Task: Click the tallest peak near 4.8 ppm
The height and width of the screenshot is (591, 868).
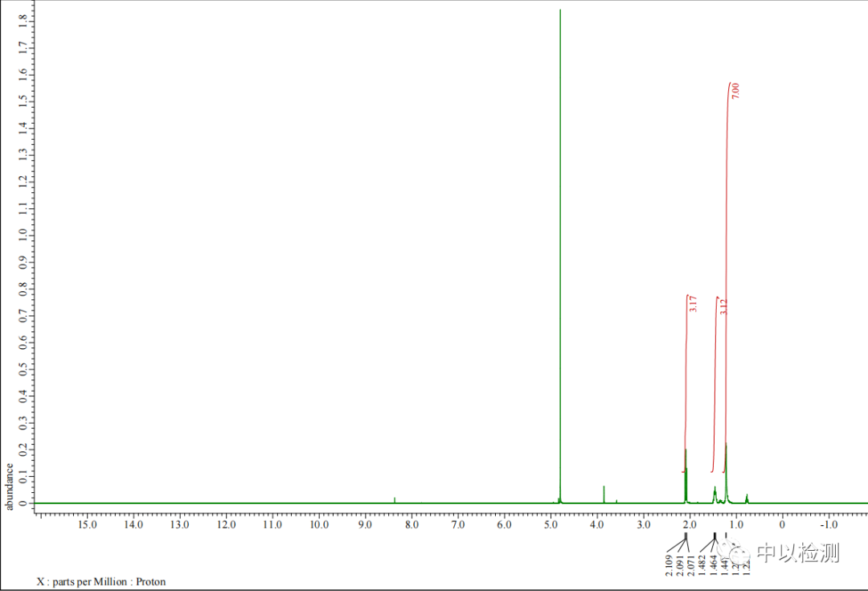Action: click(x=560, y=241)
